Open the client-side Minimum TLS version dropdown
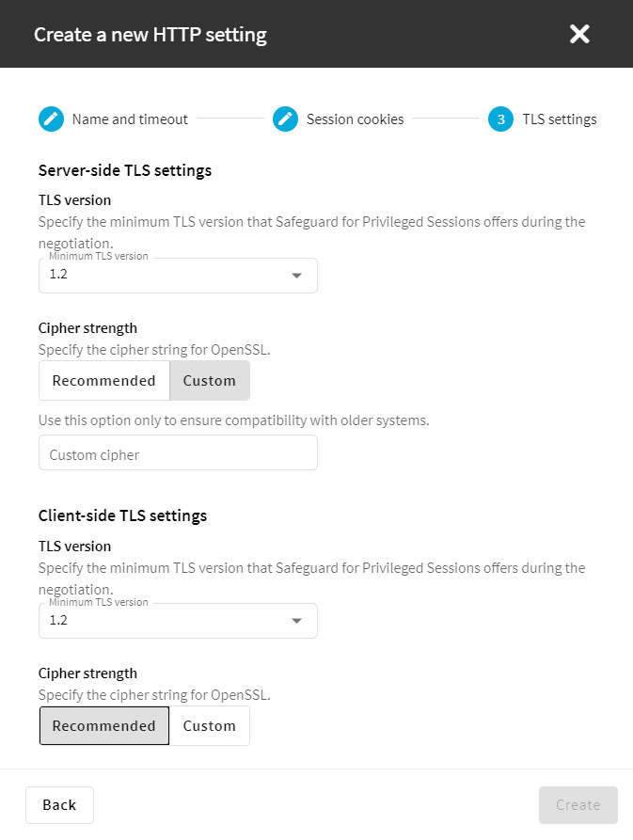This screenshot has height=840, width=633. (169, 621)
